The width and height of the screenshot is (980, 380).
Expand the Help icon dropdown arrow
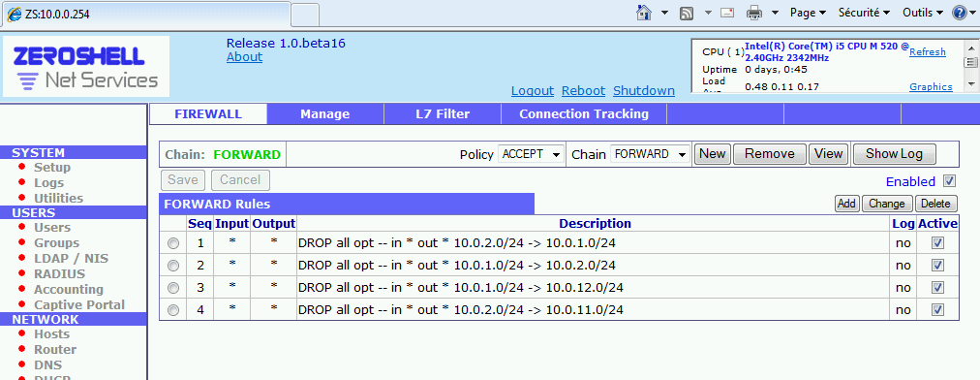click(x=973, y=13)
